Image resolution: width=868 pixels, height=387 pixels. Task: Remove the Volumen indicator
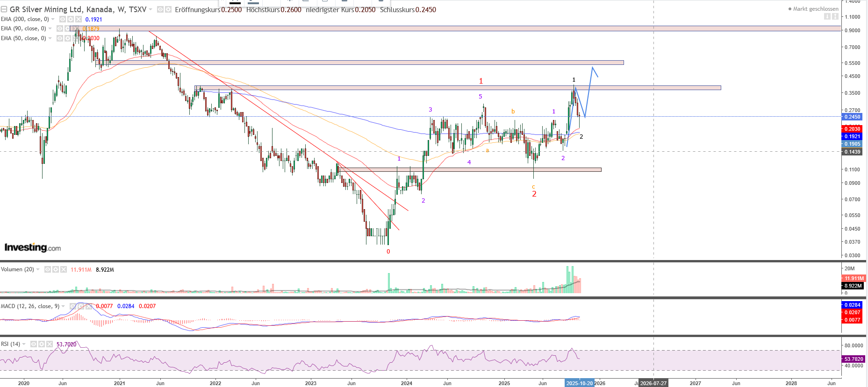[63, 269]
